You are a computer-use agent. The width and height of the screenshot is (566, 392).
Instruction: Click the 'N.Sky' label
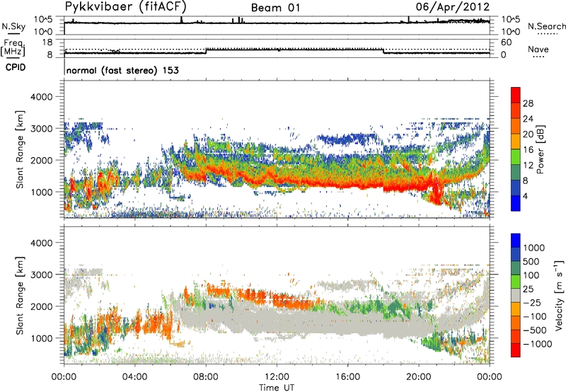click(x=13, y=26)
